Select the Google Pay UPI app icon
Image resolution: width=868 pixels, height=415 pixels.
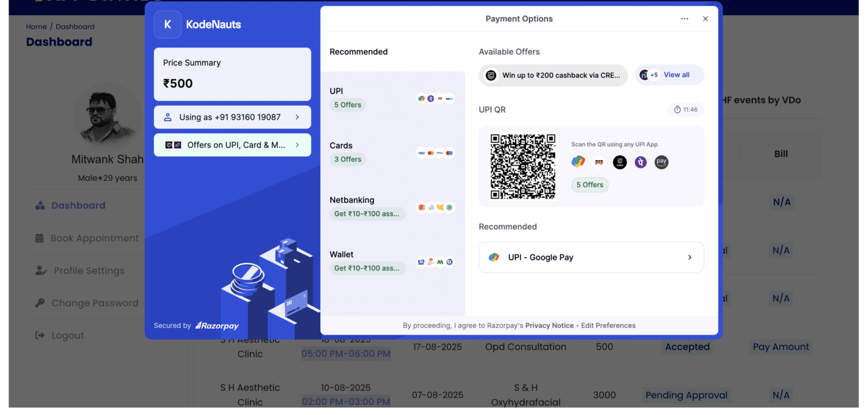(578, 162)
